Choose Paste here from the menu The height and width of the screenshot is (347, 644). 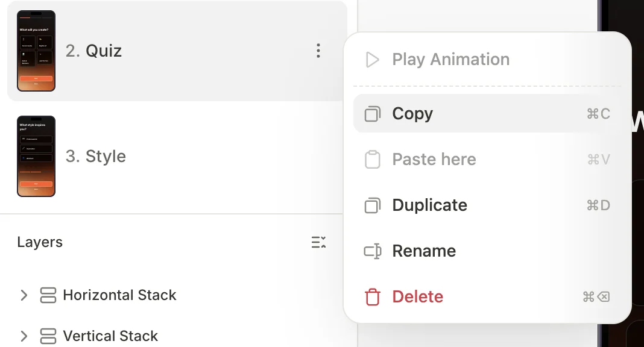click(487, 160)
